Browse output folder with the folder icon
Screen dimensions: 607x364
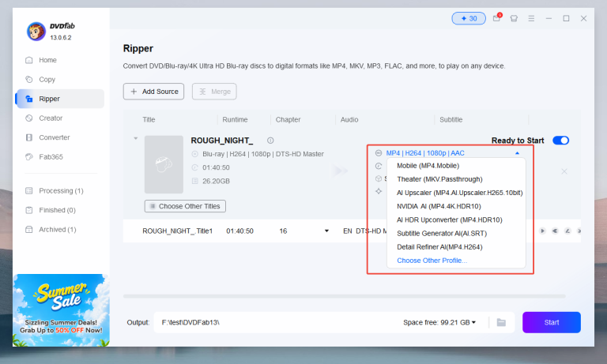pyautogui.click(x=501, y=322)
